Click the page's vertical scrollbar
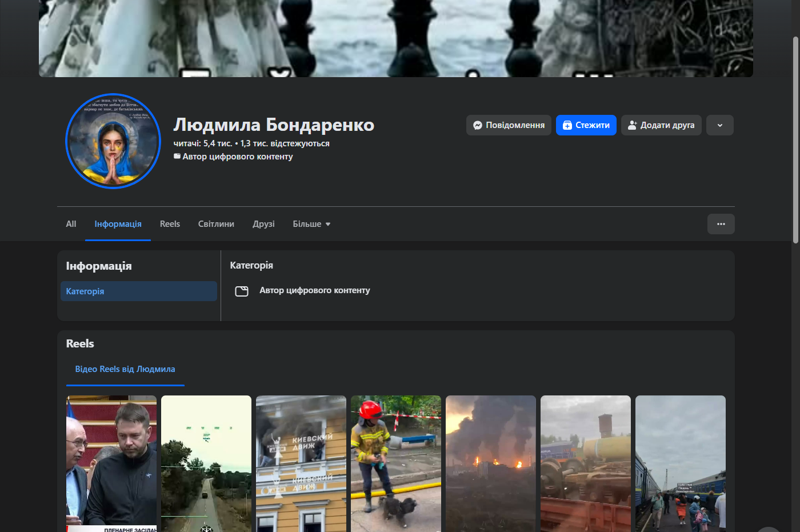The height and width of the screenshot is (532, 800). [x=795, y=140]
